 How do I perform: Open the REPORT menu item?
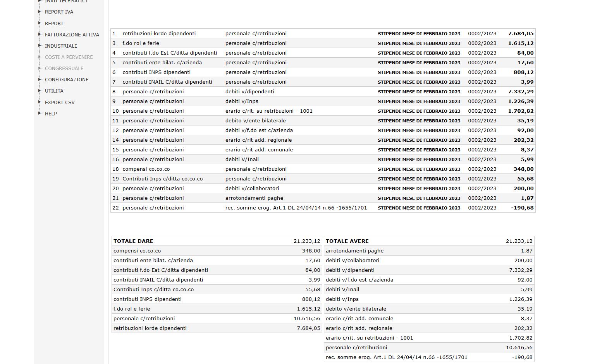click(54, 23)
